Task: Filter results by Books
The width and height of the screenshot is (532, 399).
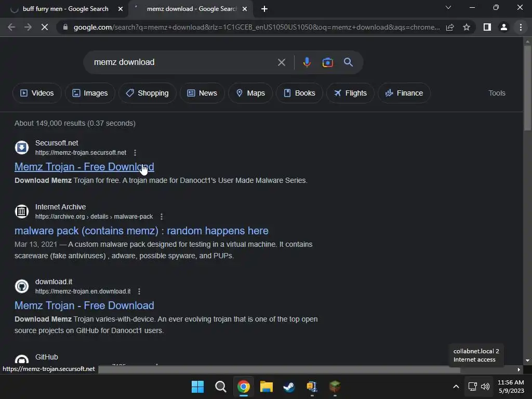Action: pos(299,93)
